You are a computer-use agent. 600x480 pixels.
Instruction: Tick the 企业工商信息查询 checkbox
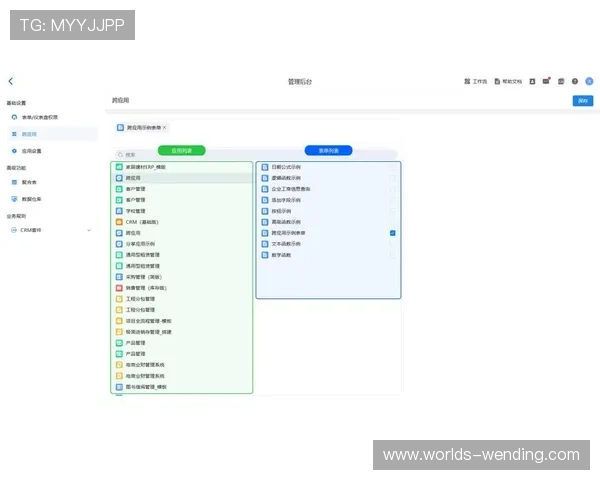[393, 189]
